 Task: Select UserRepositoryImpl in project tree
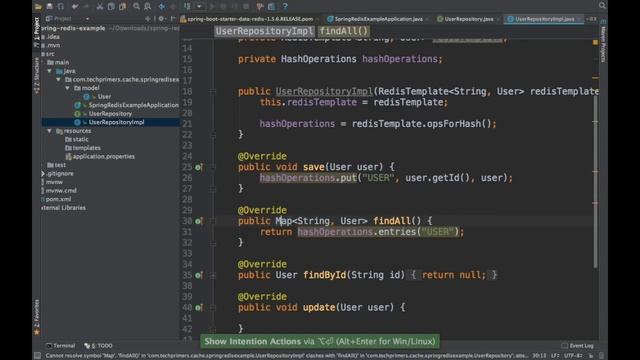[109, 122]
